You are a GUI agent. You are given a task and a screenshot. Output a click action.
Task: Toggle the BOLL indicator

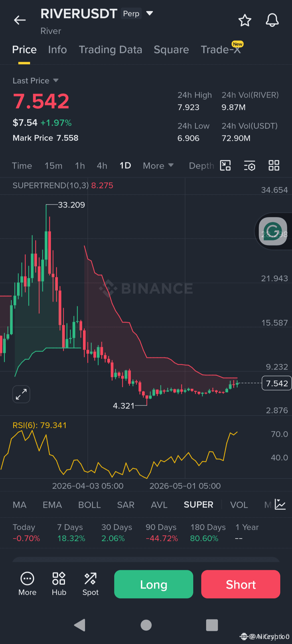pos(89,505)
